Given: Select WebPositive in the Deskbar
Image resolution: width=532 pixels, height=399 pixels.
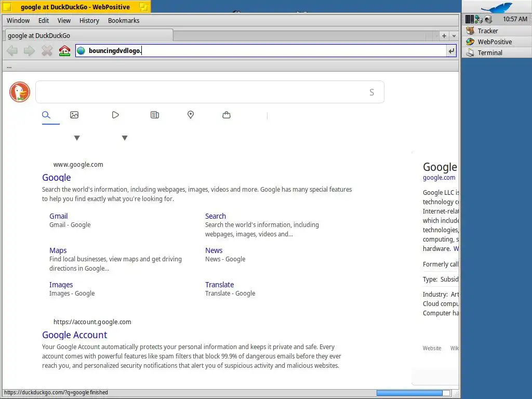Looking at the screenshot, I should 497,42.
